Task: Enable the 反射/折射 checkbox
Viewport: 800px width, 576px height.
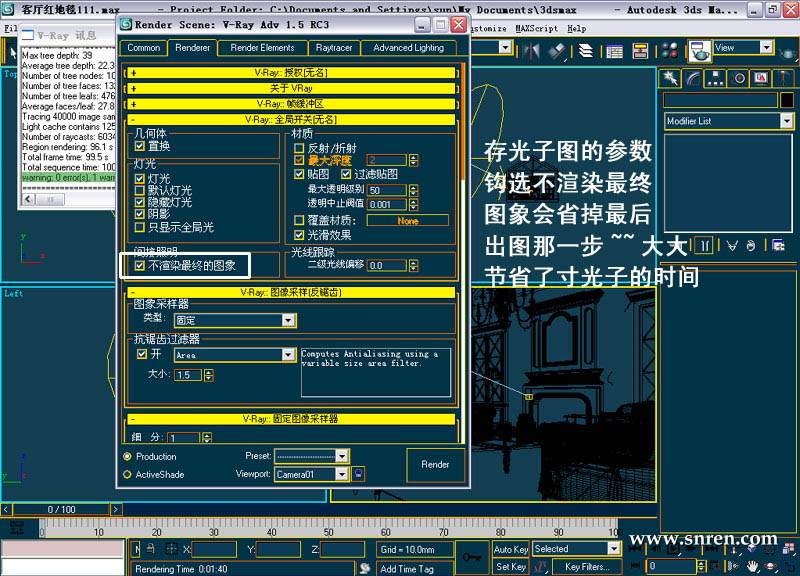Action: (x=299, y=148)
